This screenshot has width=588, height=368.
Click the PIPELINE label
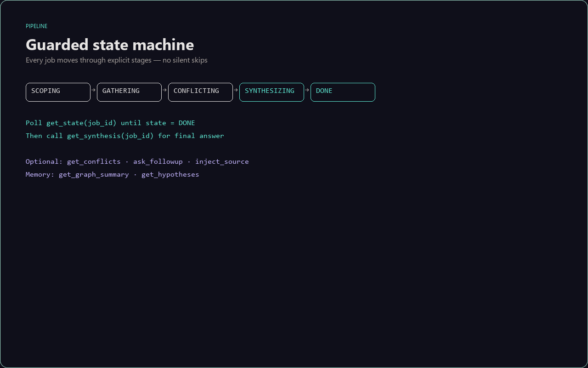[x=36, y=26]
